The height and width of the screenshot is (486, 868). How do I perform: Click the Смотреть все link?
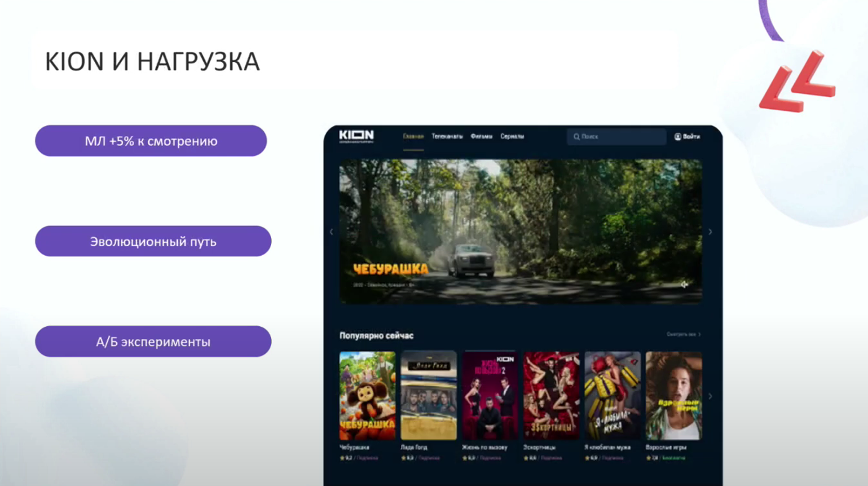click(683, 335)
